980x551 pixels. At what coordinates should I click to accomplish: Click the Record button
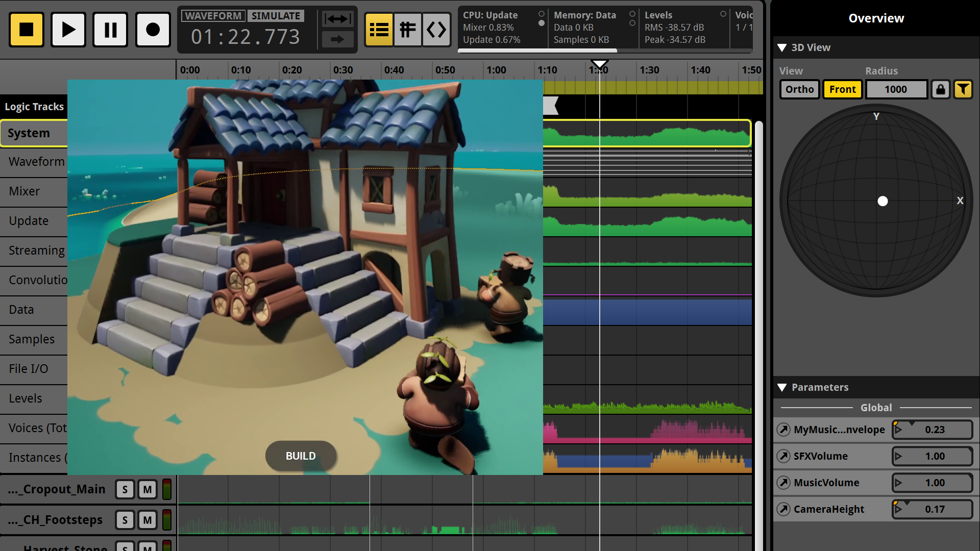point(153,30)
